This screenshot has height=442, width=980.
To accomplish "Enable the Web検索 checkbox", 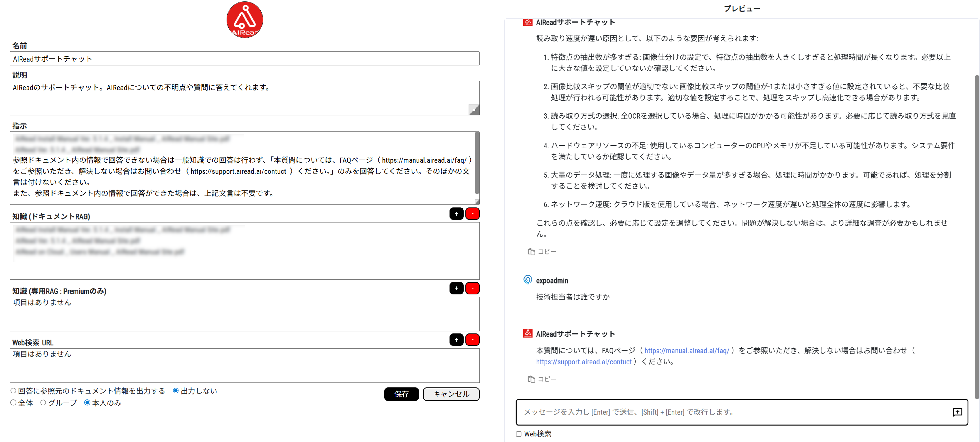I will coord(519,434).
